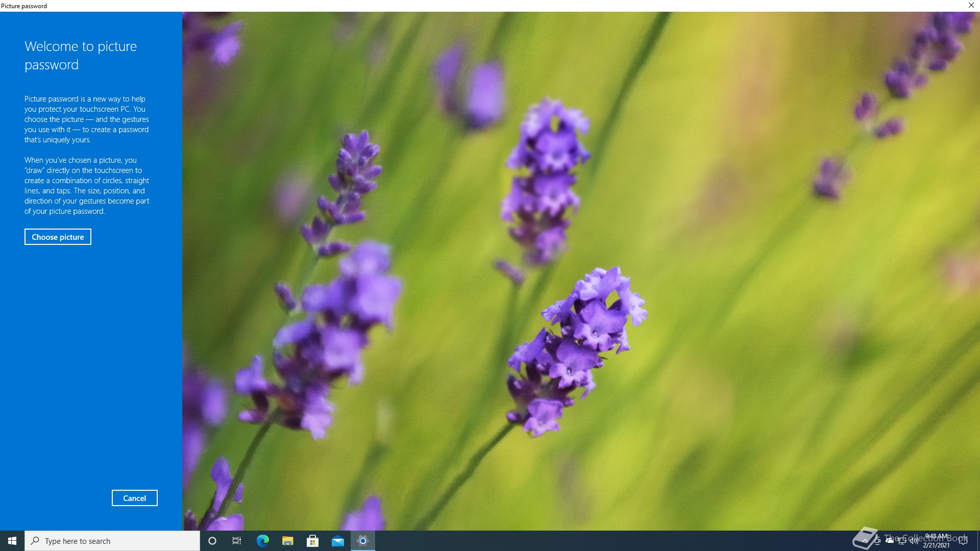Close the Picture password window
980x551 pixels.
(971, 5)
